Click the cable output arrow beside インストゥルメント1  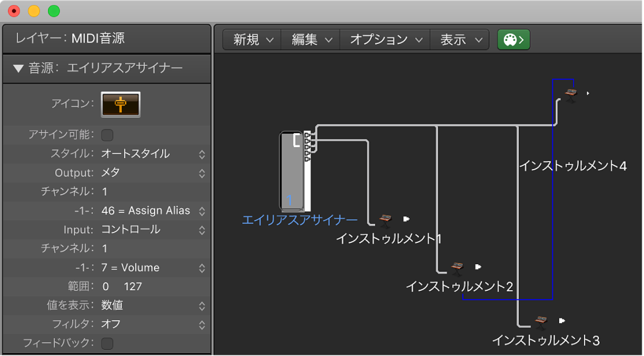405,218
